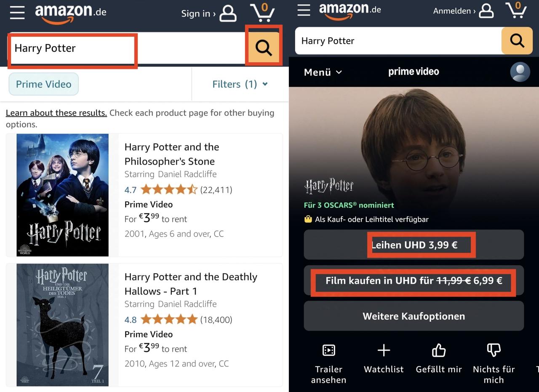
Task: Click 2010, Ages 12 and over, CC
Action: click(176, 363)
